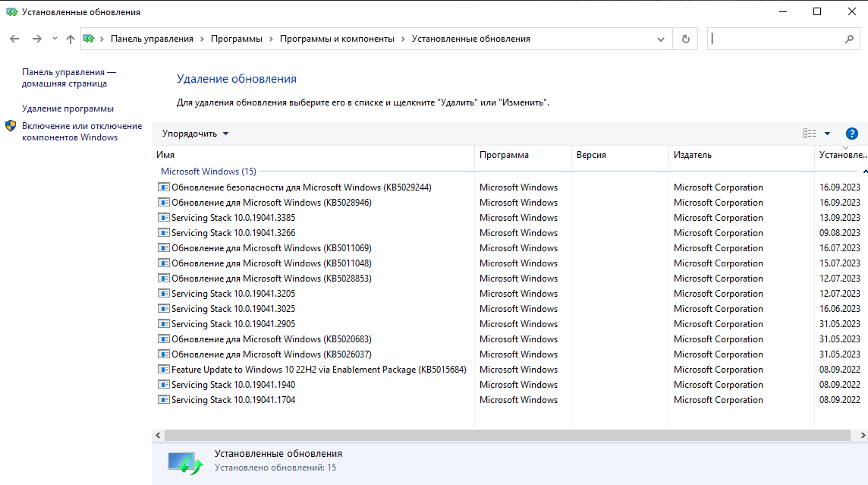Click "Установлено обновлений: 15" status text
The height and width of the screenshot is (485, 868).
(275, 468)
